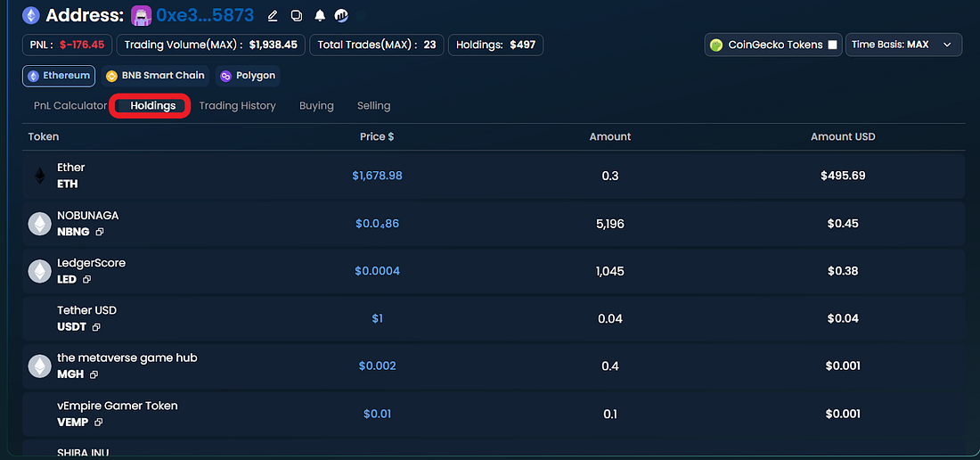The width and height of the screenshot is (980, 460).
Task: Click the Ether token name
Action: 70,168
